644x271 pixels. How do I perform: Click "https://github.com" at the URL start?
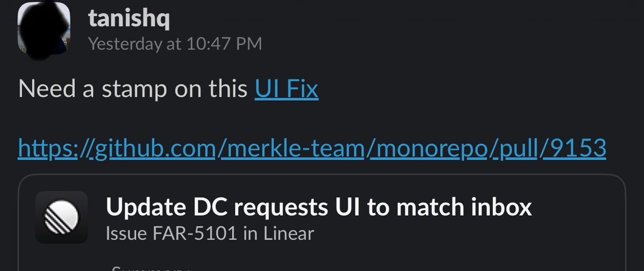(117, 148)
